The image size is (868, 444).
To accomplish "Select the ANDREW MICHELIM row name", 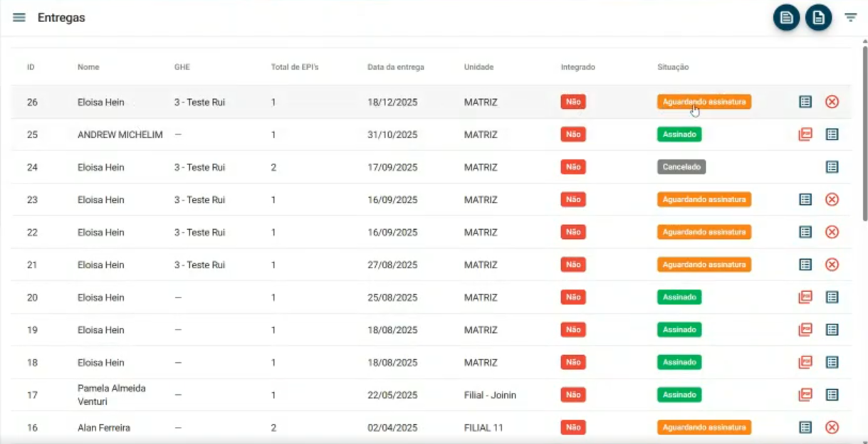I will tap(120, 134).
